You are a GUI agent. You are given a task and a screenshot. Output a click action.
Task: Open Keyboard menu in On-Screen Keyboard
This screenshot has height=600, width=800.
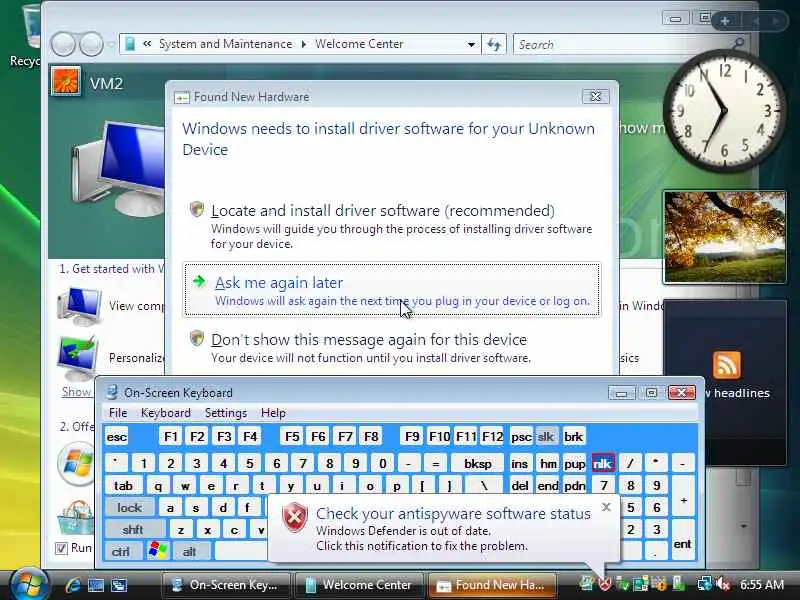tap(165, 413)
